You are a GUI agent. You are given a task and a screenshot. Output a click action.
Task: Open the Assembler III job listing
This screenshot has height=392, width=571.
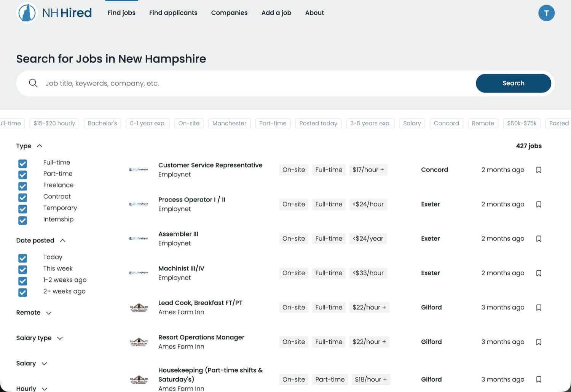click(x=178, y=234)
